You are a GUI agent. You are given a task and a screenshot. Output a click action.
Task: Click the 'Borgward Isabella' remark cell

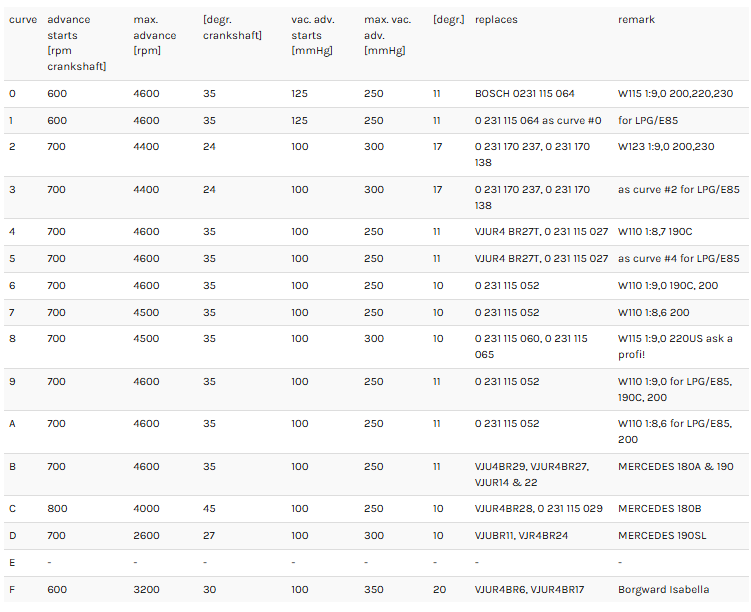[663, 590]
